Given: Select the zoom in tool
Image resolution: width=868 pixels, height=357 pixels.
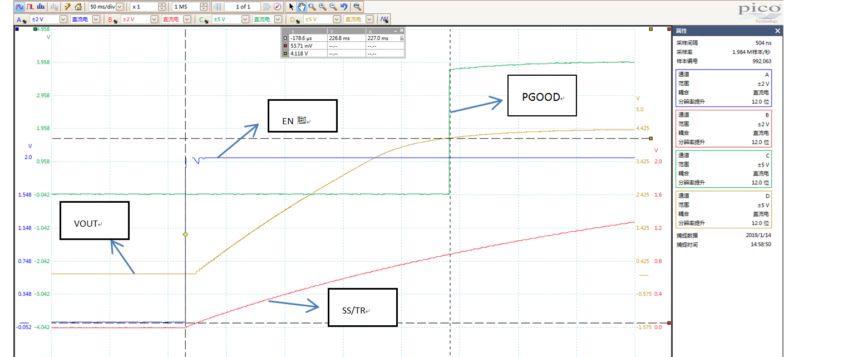Looking at the screenshot, I should (323, 7).
